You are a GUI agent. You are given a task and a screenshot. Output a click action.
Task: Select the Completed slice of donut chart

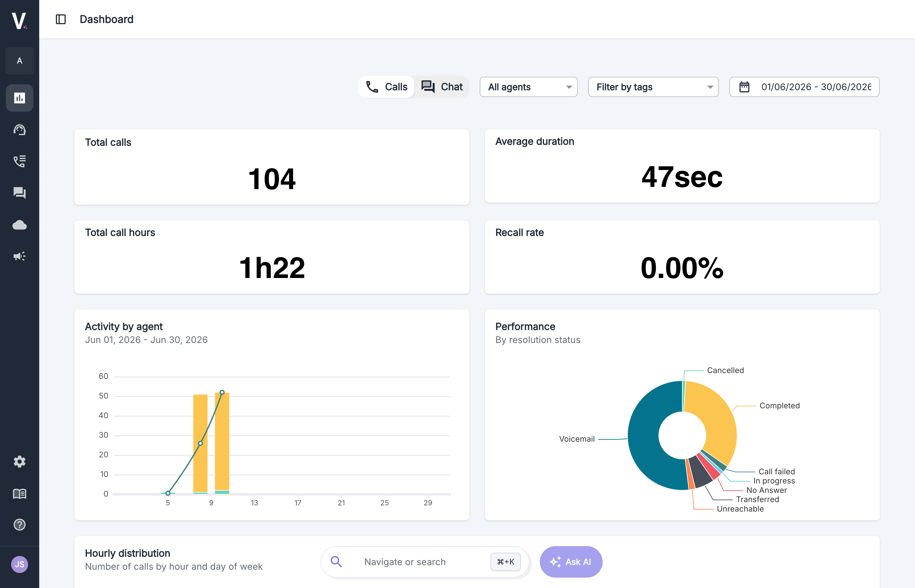719,424
